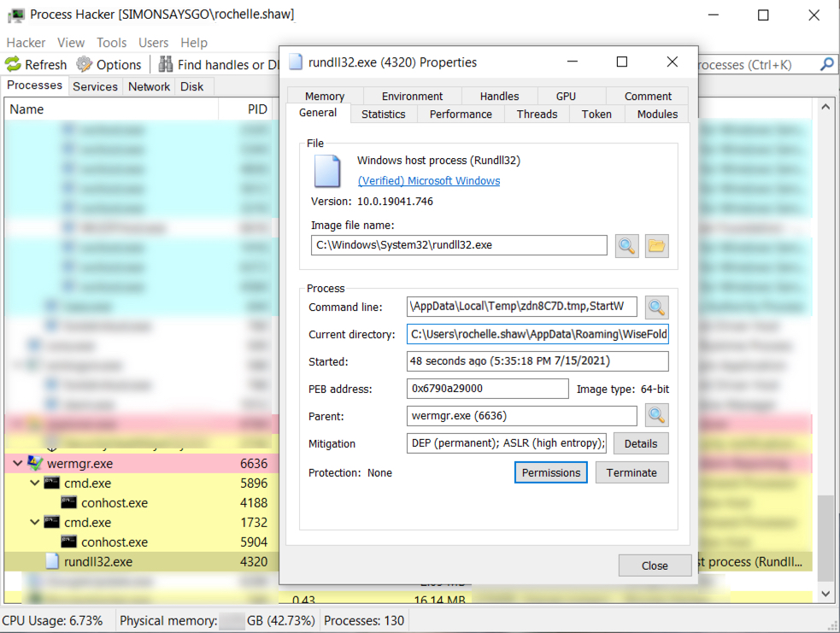The image size is (840, 633).
Task: View full command line magnifier icon
Action: (657, 308)
